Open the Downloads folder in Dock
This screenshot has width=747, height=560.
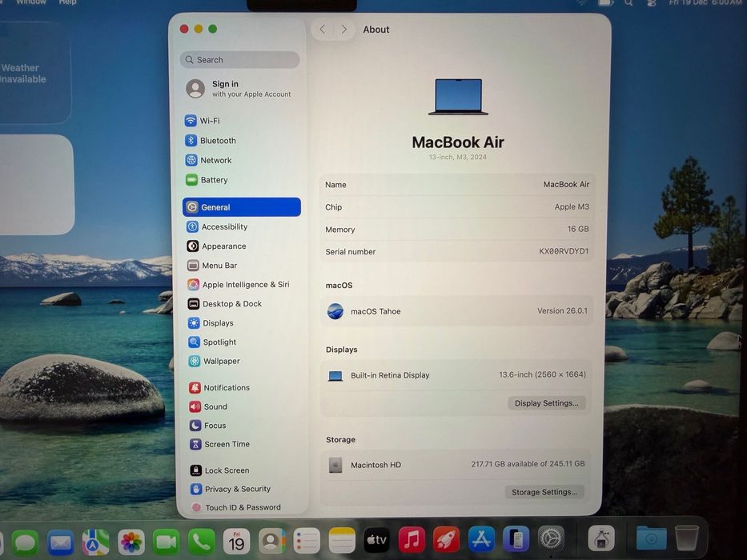(651, 538)
